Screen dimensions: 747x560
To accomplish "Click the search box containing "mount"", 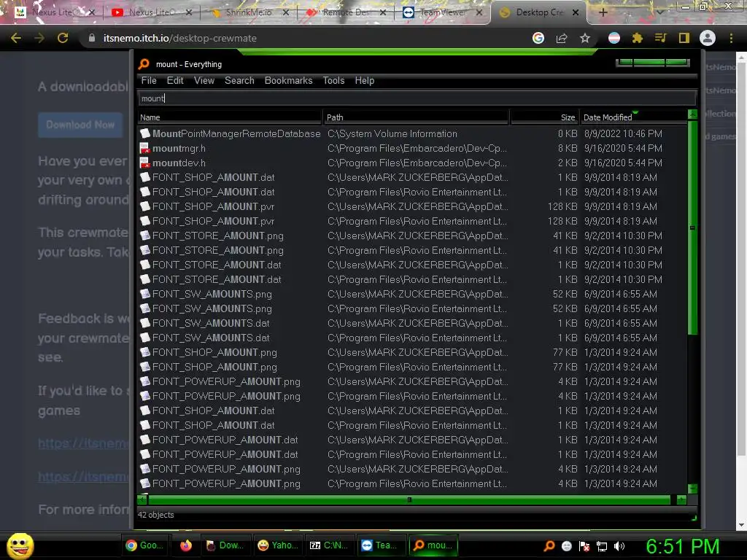I will (417, 98).
